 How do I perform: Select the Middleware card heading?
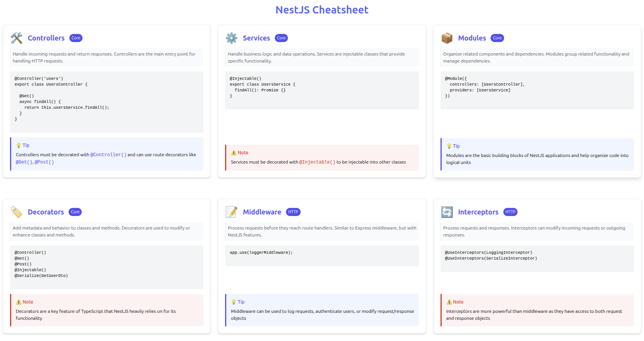262,212
